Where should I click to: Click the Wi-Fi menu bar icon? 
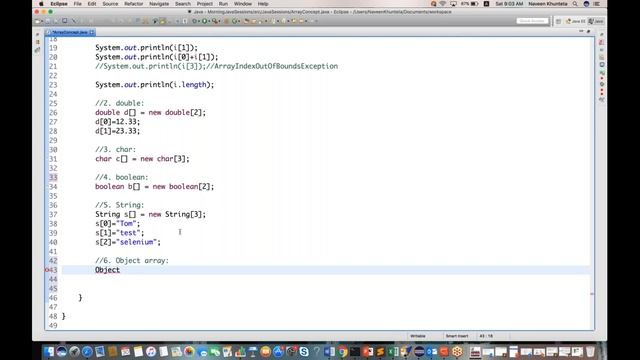[x=443, y=4]
